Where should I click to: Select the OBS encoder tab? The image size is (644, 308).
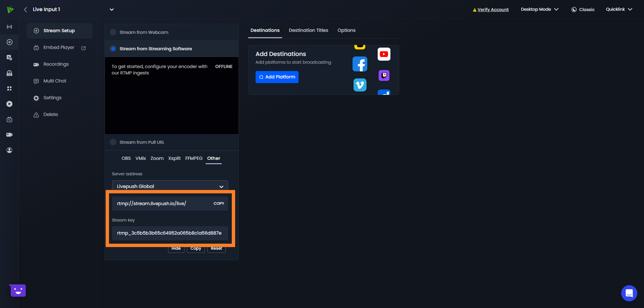(126, 158)
